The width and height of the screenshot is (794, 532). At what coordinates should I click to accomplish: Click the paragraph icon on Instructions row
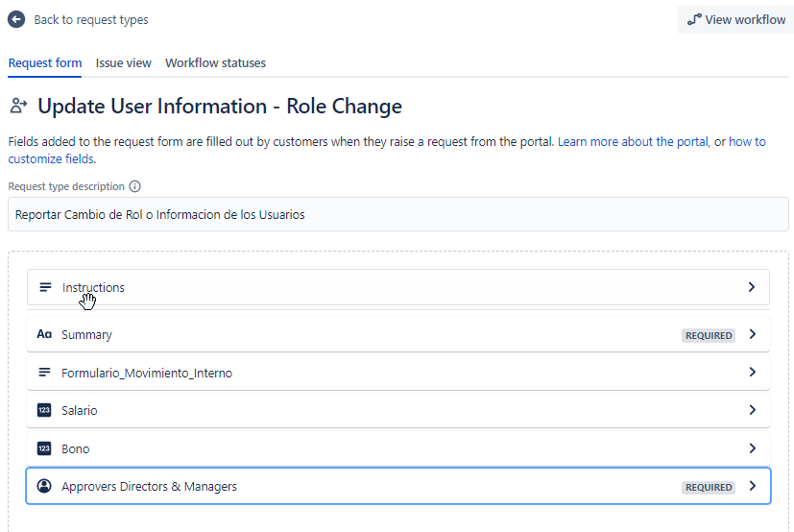coord(45,287)
